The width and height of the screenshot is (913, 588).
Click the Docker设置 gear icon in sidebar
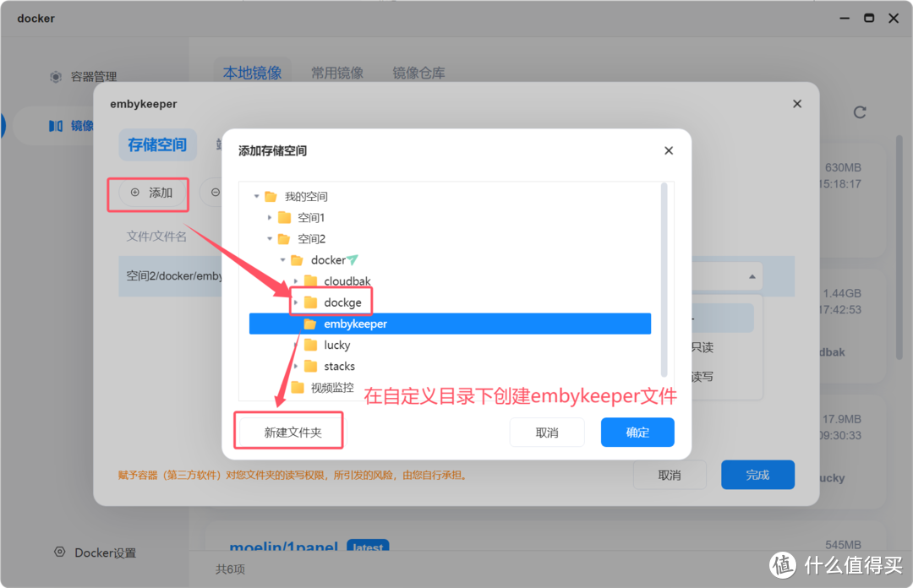(59, 552)
